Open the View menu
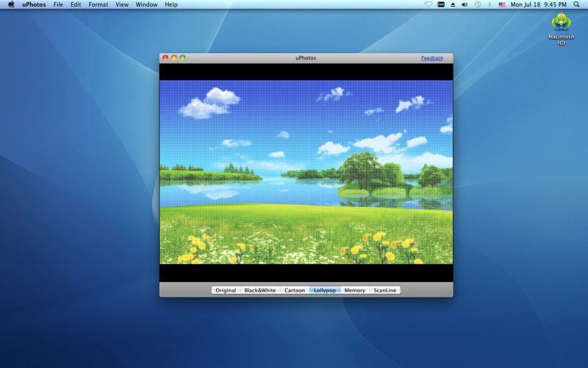Image resolution: width=588 pixels, height=368 pixels. point(122,4)
